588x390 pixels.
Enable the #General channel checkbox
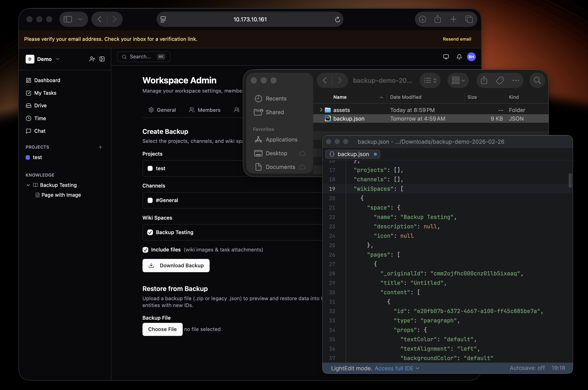(x=150, y=200)
